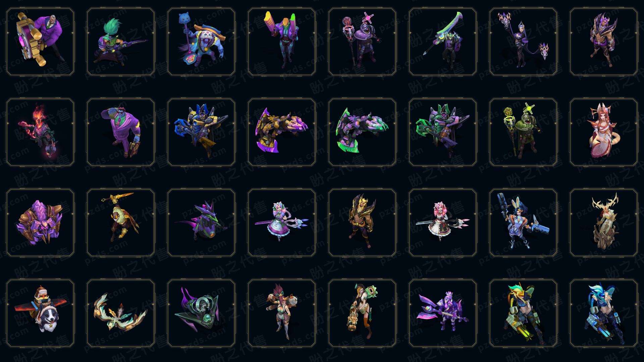
Task: Click the dark lady holding two chandeliers
Action: (x=523, y=42)
